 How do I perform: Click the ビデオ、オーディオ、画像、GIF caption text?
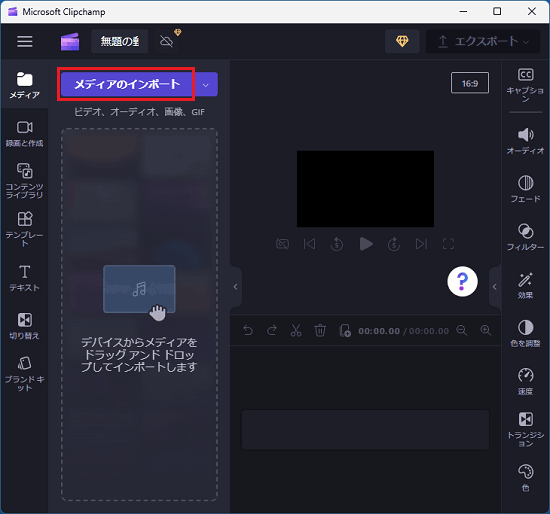tap(139, 112)
